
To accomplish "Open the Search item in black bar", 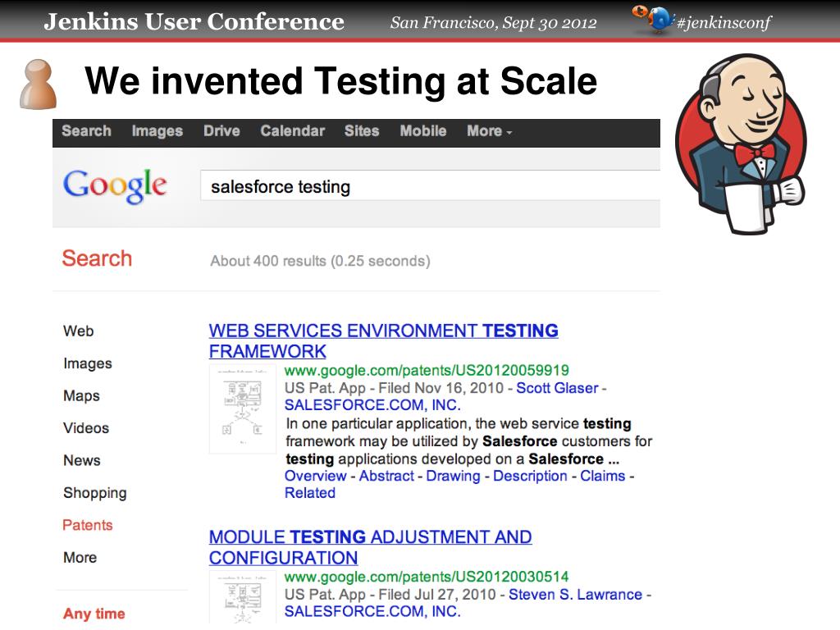I will pos(86,130).
